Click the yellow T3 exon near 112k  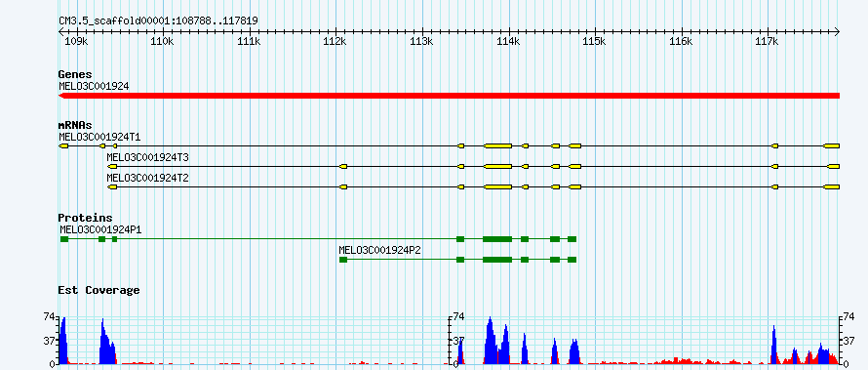click(x=343, y=166)
